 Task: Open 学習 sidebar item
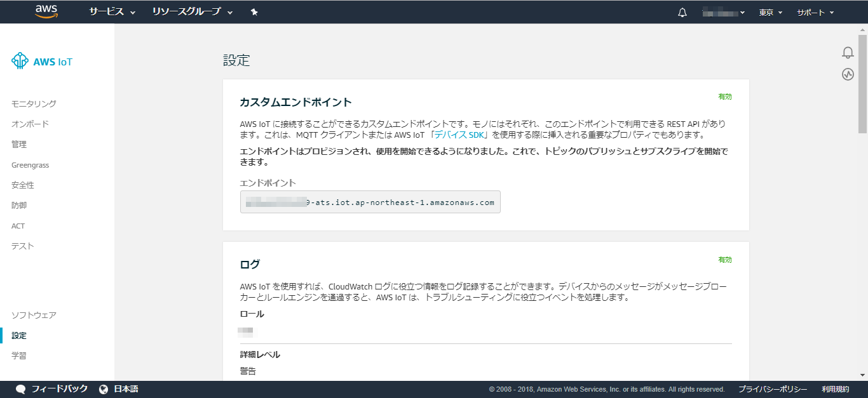tap(19, 355)
